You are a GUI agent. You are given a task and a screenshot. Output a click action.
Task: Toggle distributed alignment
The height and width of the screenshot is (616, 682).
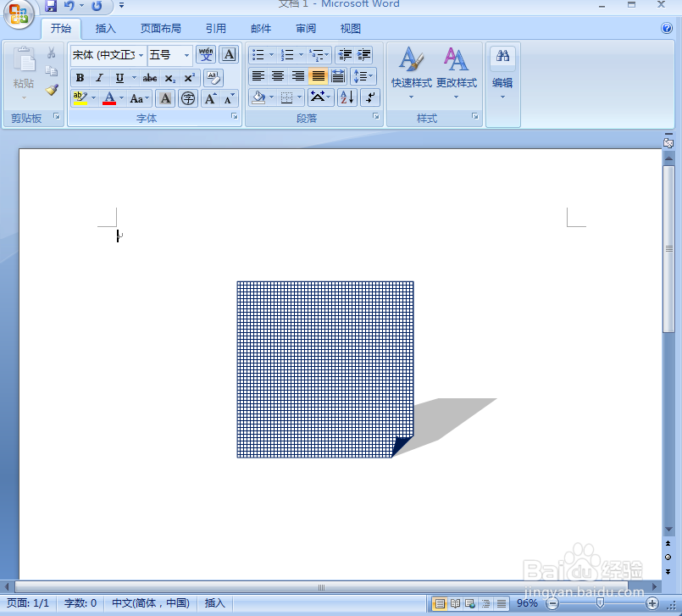pos(338,76)
